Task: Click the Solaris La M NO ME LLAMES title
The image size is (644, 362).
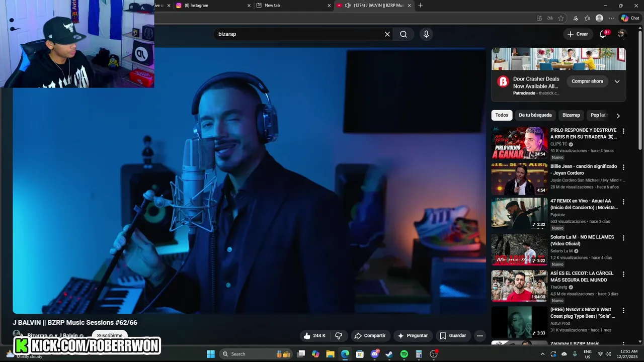Action: coord(582,240)
